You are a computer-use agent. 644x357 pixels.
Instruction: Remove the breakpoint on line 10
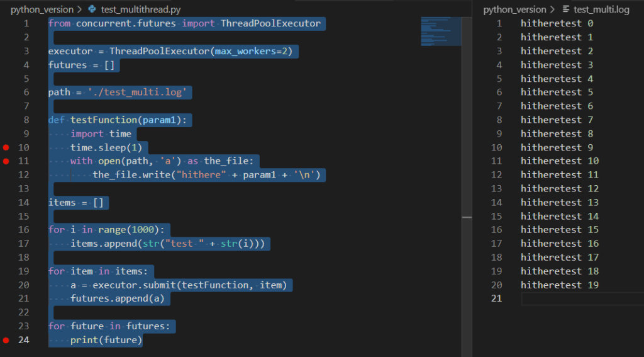[6, 147]
